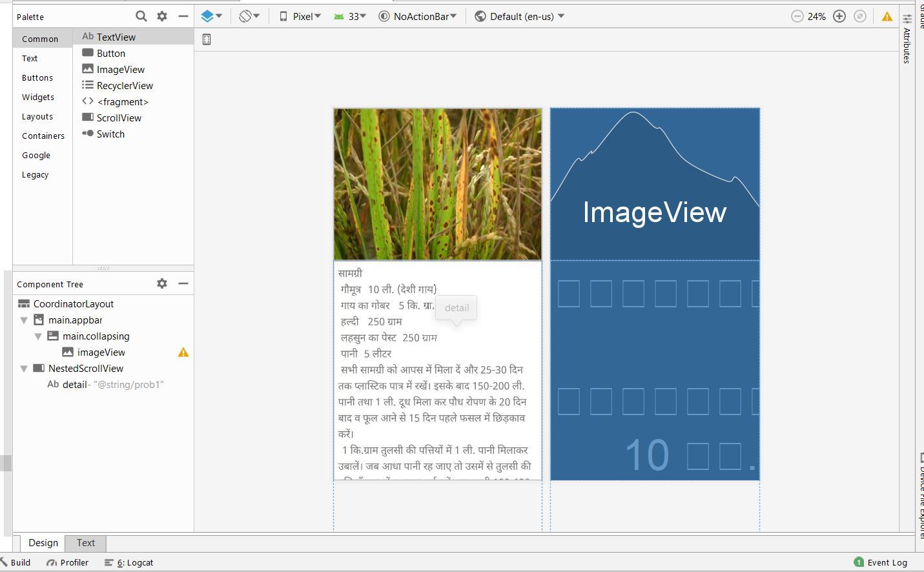
Task: Pick Button from the palette
Action: coord(134,53)
